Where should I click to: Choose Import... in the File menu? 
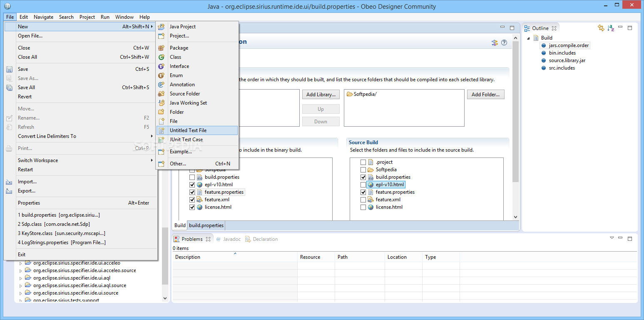81,182
